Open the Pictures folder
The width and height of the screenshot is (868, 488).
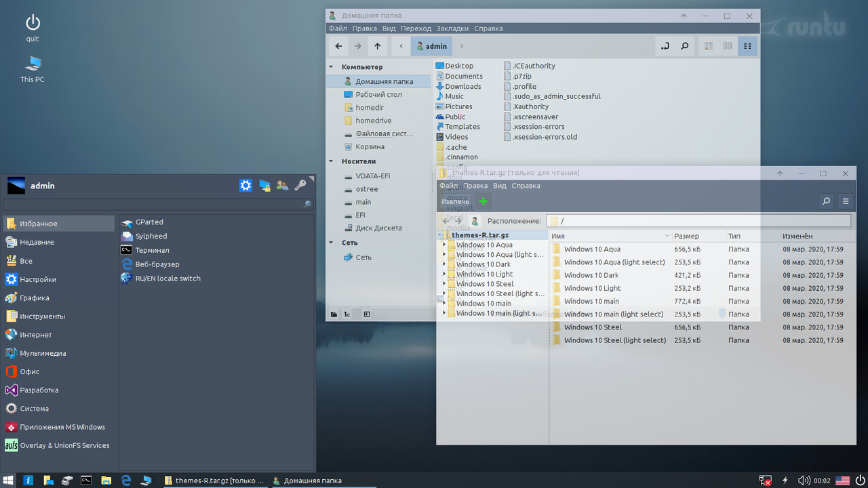coord(454,106)
